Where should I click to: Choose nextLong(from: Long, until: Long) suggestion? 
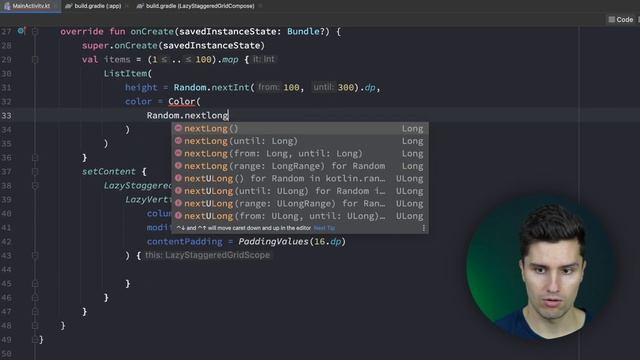300,154
